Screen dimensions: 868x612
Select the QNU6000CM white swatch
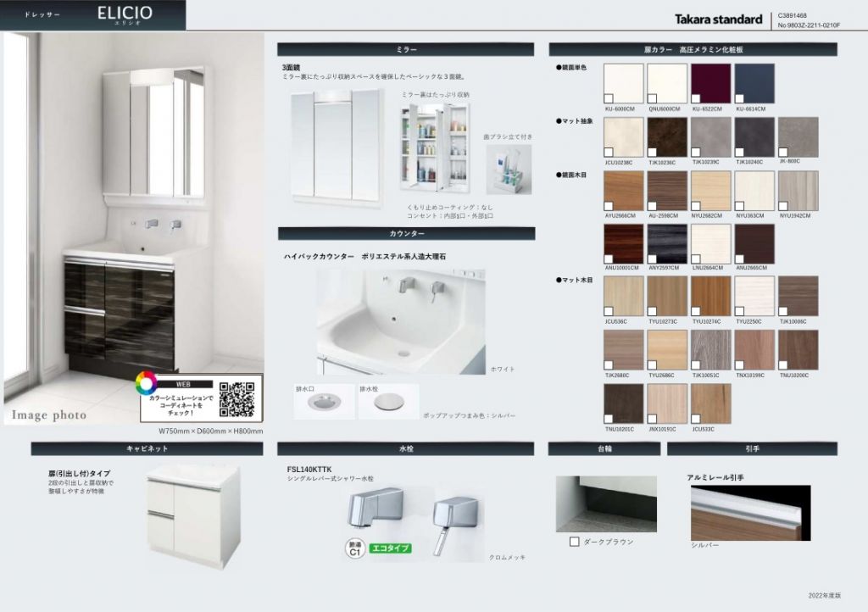point(667,84)
